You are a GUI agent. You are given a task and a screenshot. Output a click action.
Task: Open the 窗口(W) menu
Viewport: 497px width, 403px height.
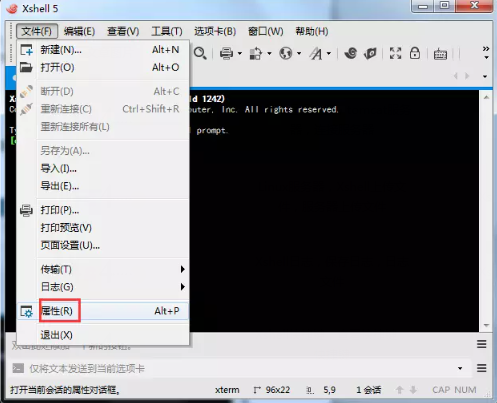coord(266,31)
